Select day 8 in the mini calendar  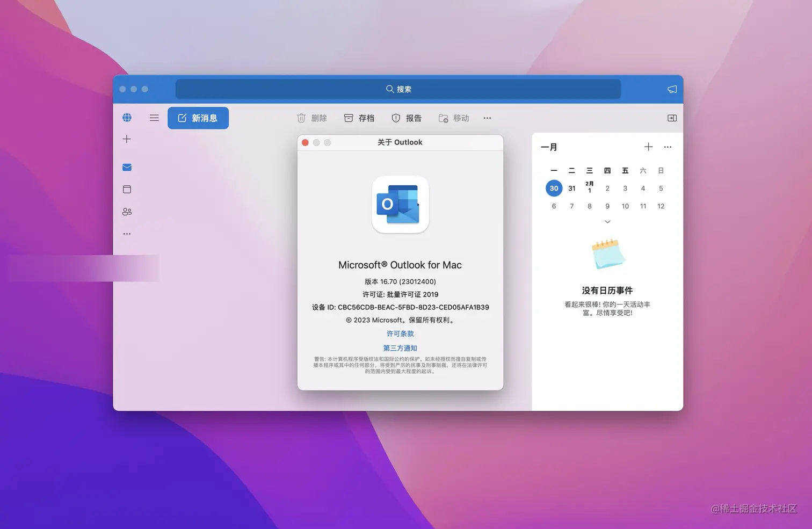pos(590,206)
